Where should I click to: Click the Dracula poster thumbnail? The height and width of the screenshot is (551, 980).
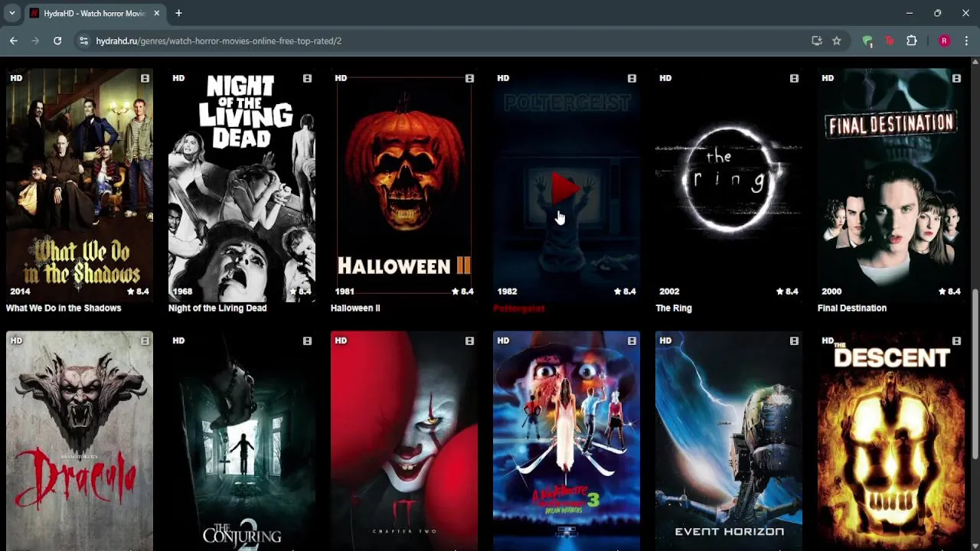coord(80,441)
